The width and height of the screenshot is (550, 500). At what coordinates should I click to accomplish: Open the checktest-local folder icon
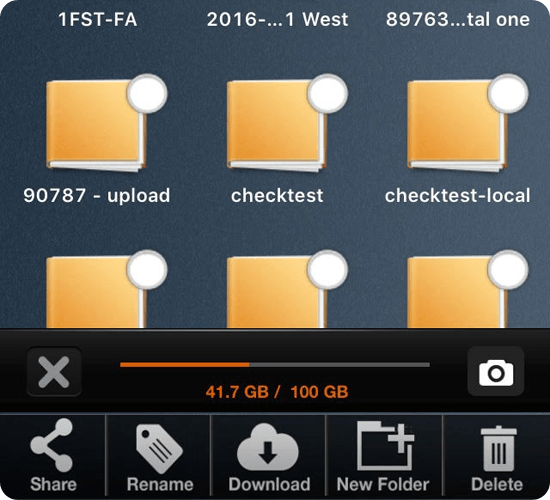point(457,126)
